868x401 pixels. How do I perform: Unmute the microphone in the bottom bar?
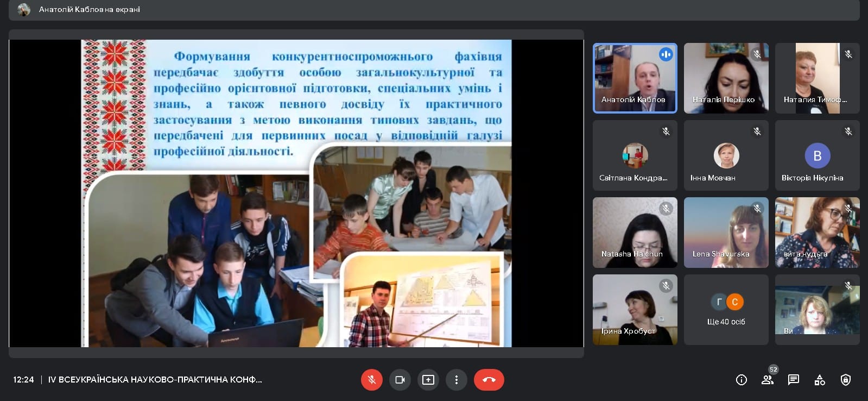[x=371, y=380]
